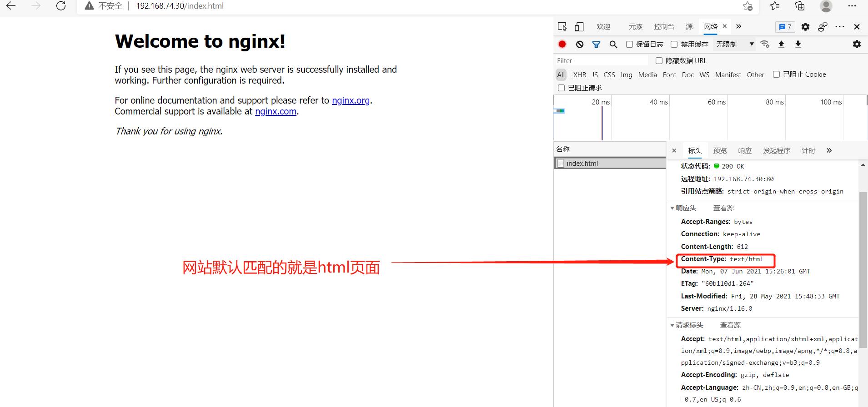The height and width of the screenshot is (407, 868).
Task: Open the nginx.org link
Action: (x=351, y=100)
